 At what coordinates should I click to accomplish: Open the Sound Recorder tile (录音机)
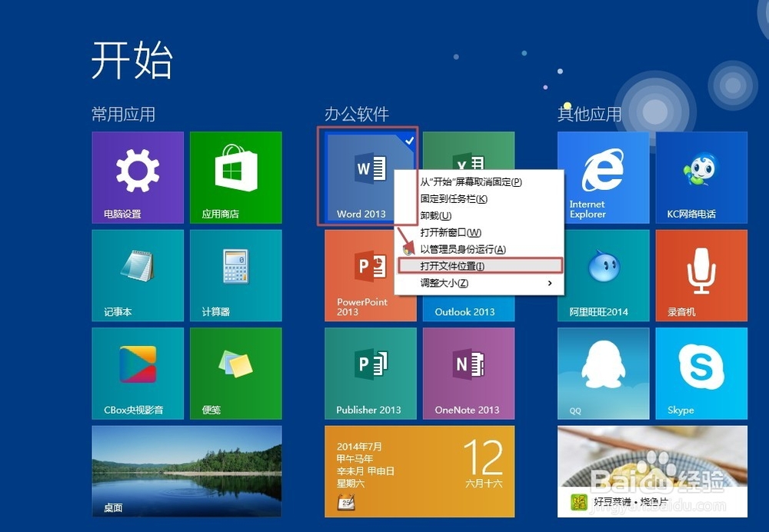[x=702, y=275]
